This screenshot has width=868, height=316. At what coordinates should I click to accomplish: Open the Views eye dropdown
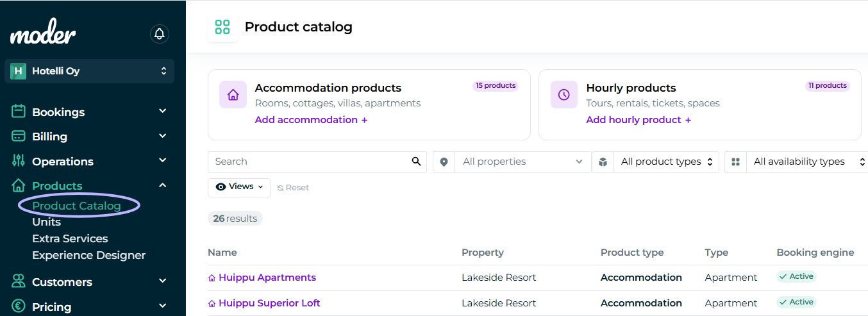(x=239, y=187)
